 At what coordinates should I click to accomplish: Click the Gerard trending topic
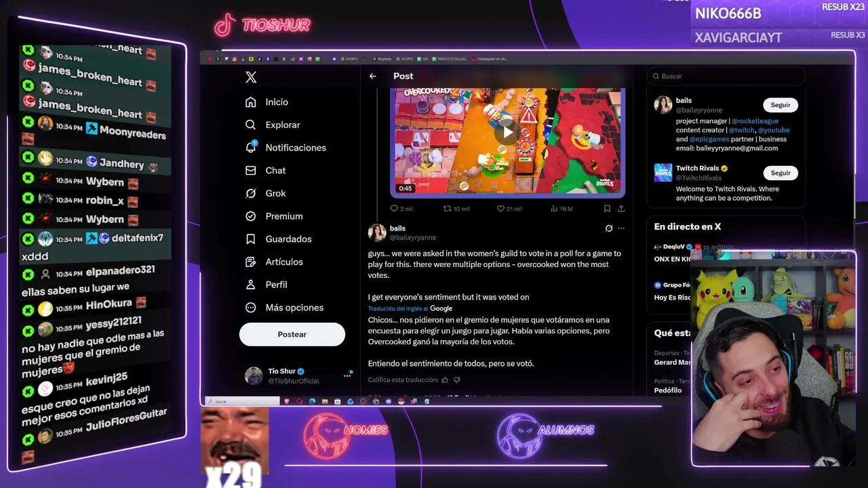(x=671, y=363)
